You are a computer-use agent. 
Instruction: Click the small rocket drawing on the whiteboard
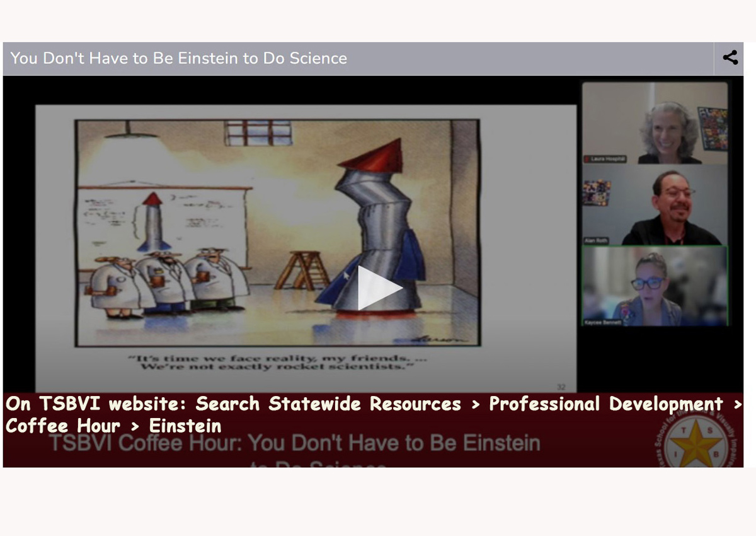152,222
